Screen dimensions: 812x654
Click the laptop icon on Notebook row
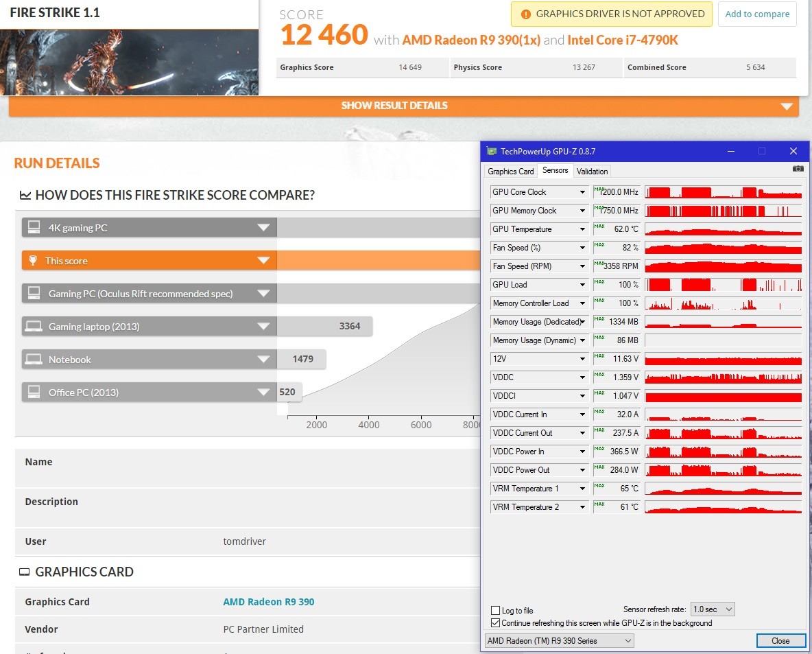(34, 359)
